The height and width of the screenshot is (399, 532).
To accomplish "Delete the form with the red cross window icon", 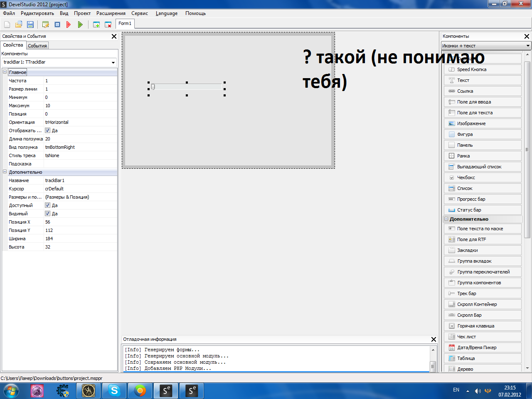I will [x=108, y=25].
